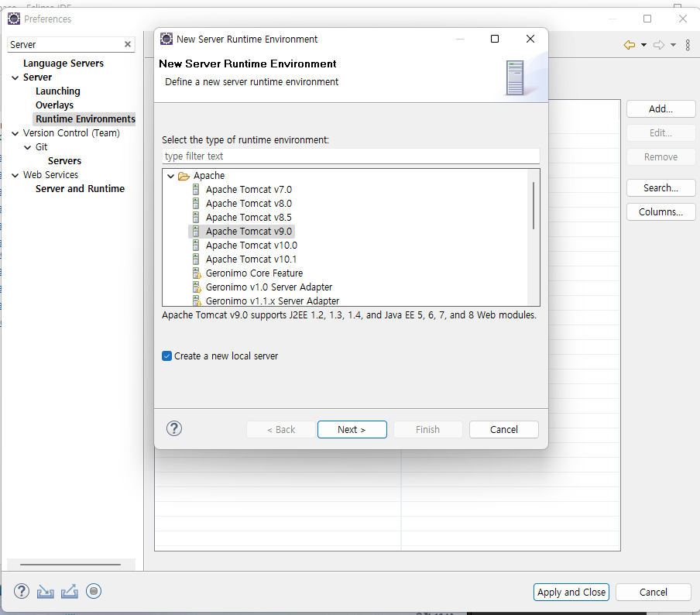Select Launching under Server
Viewport: 700px width, 615px height.
[x=58, y=91]
